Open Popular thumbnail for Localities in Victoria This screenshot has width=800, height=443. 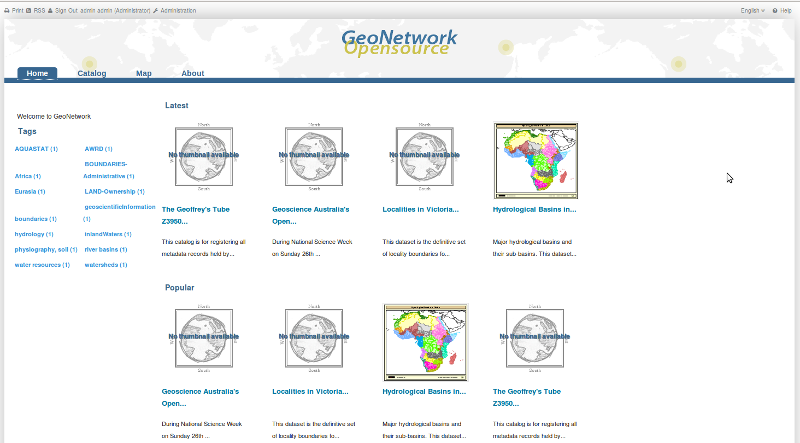(314, 338)
